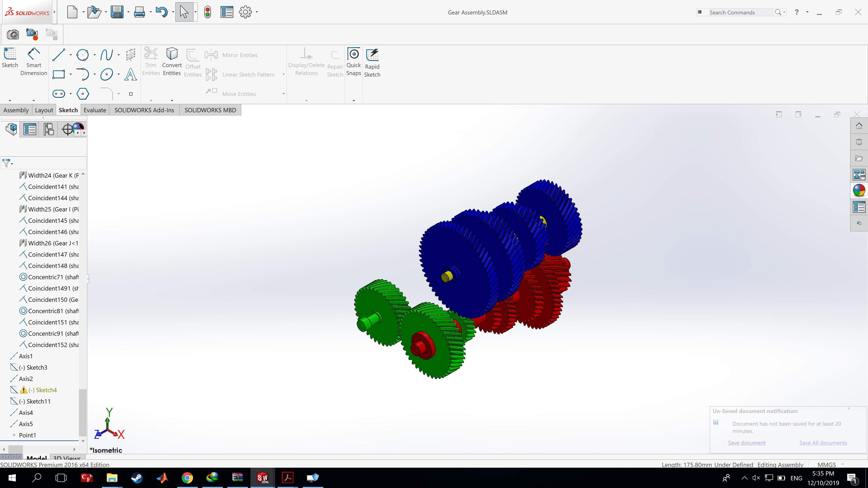Click the feature tree vertical scrollbar
868x488 pixels.
[83, 412]
